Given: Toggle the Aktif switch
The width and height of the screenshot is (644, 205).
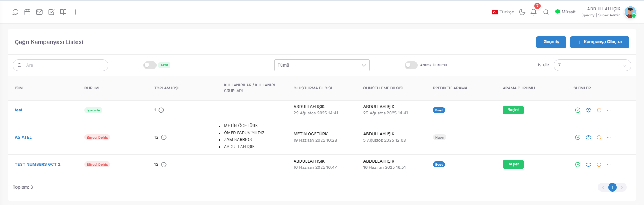Looking at the screenshot, I should pyautogui.click(x=150, y=65).
